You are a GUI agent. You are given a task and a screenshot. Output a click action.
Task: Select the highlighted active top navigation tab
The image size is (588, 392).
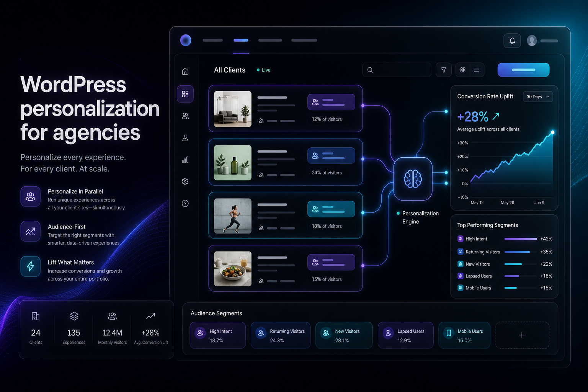pos(241,40)
